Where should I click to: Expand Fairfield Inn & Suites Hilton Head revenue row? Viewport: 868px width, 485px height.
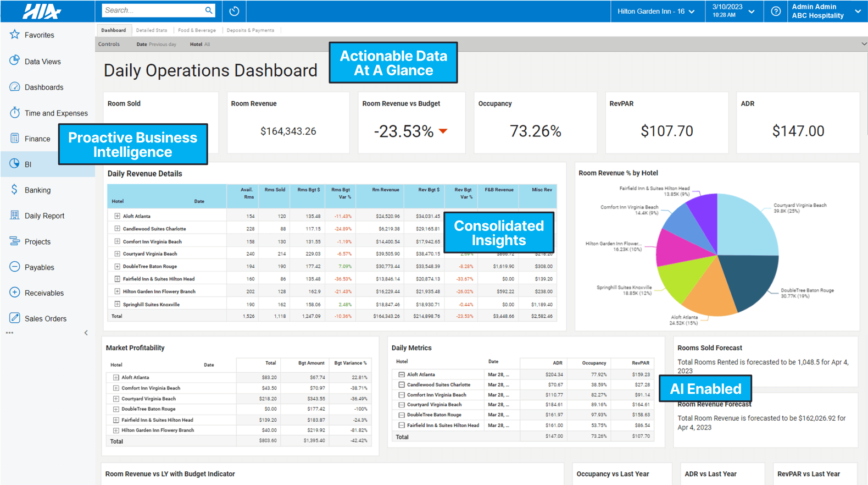coord(117,279)
